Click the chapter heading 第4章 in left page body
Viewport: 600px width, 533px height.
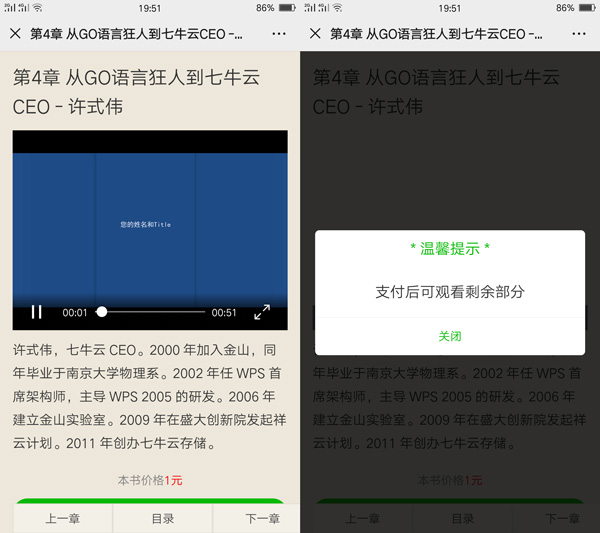point(136,92)
